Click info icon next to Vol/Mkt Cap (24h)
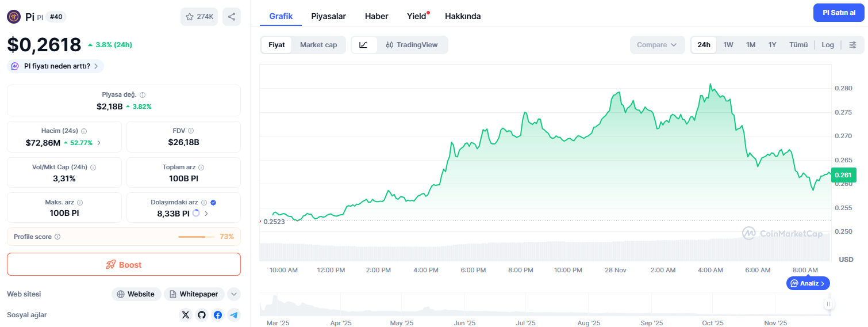 (93, 168)
